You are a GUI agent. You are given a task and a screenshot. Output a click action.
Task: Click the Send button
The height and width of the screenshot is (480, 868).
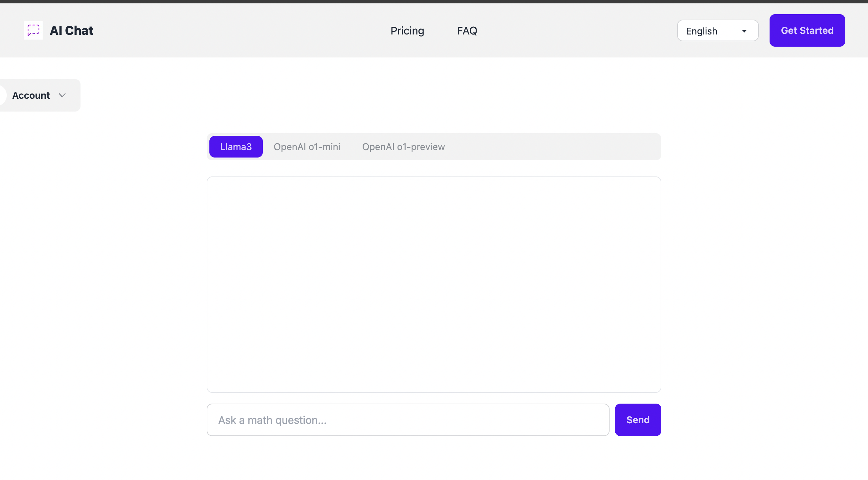[638, 419]
